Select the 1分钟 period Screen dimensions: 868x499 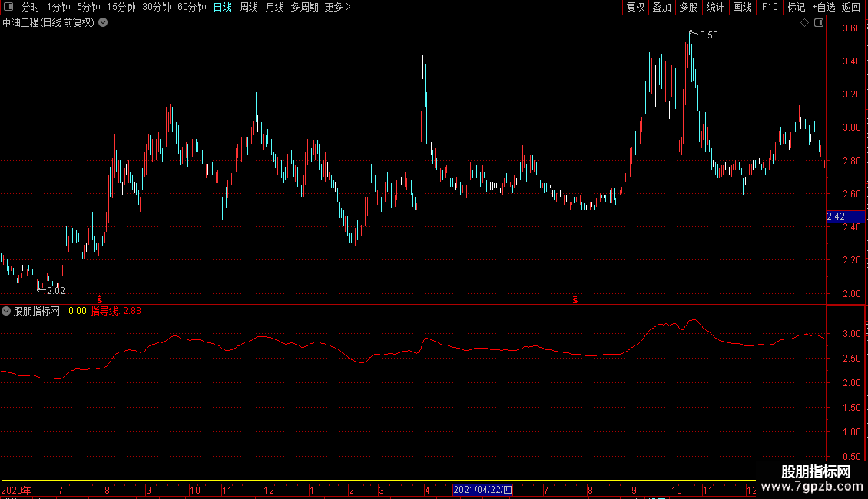[58, 7]
